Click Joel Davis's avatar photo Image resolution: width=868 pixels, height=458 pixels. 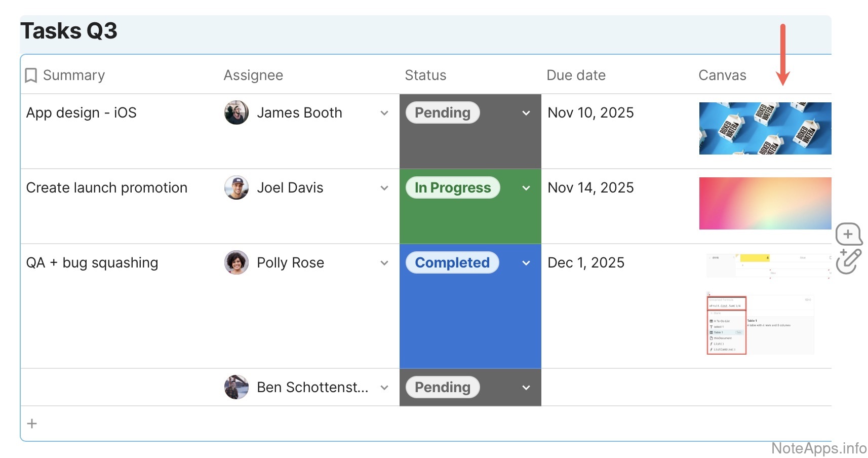[x=236, y=187]
